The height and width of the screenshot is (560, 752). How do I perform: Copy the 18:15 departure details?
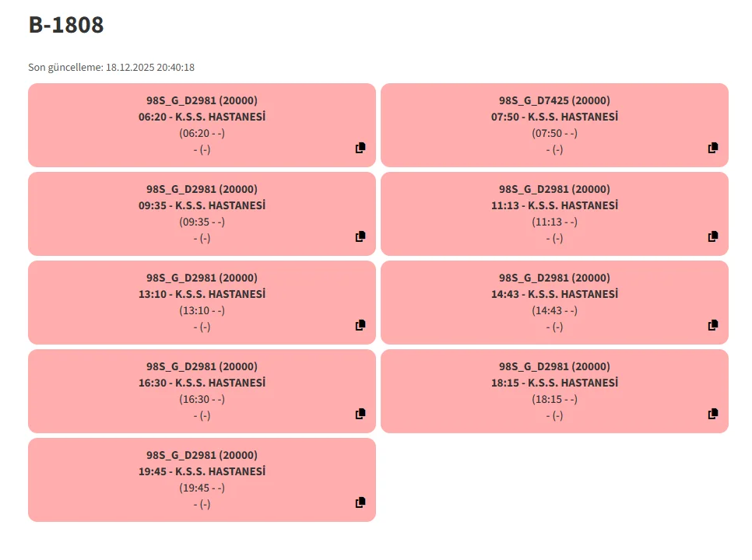coord(712,414)
